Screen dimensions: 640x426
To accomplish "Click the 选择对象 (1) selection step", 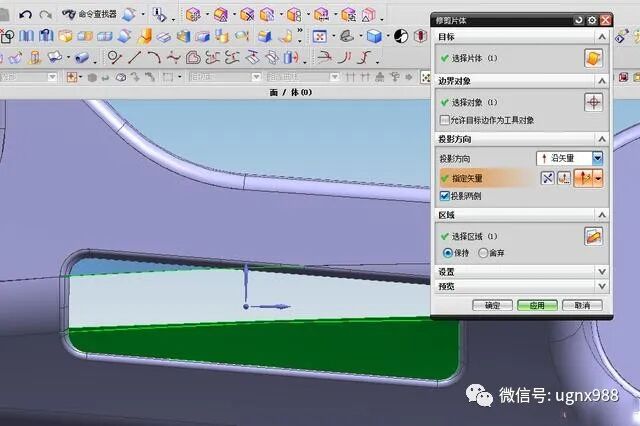I will click(469, 102).
